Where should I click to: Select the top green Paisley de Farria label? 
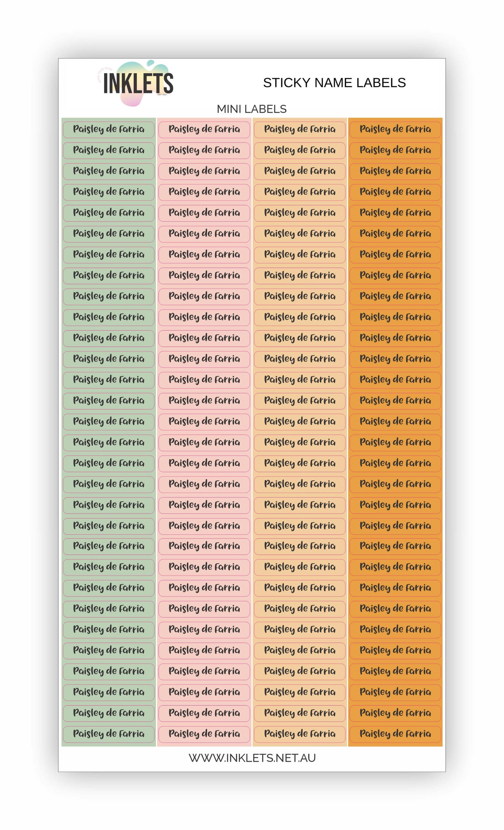pos(108,129)
